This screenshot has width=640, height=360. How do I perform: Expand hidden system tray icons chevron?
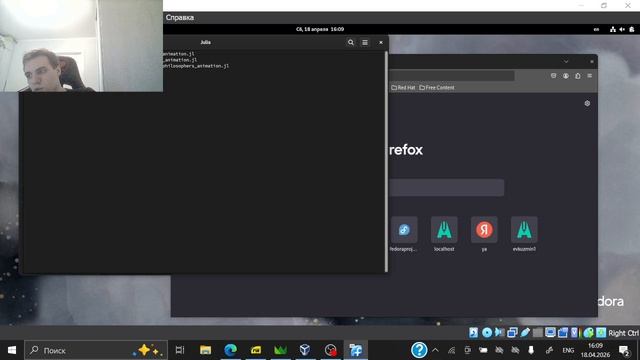(436, 350)
